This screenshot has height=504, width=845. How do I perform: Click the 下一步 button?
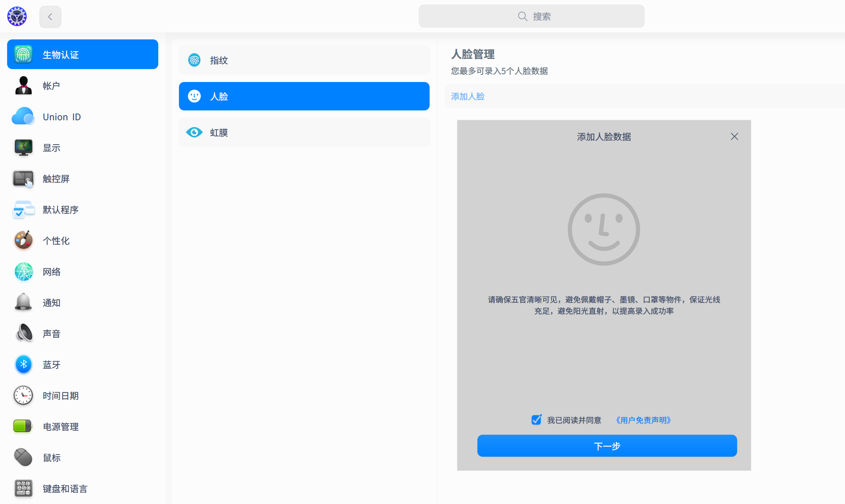click(607, 446)
